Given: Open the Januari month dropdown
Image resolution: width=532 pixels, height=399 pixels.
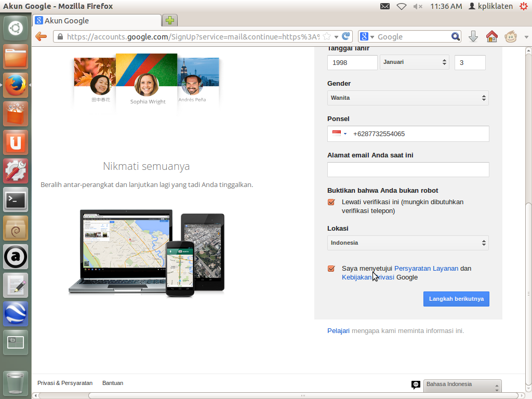Looking at the screenshot, I should point(414,62).
